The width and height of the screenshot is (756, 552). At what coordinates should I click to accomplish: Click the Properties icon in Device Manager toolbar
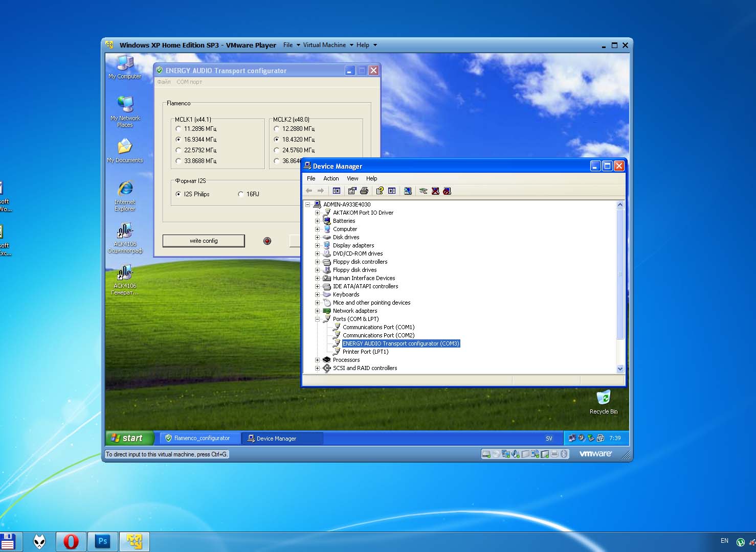coord(352,191)
